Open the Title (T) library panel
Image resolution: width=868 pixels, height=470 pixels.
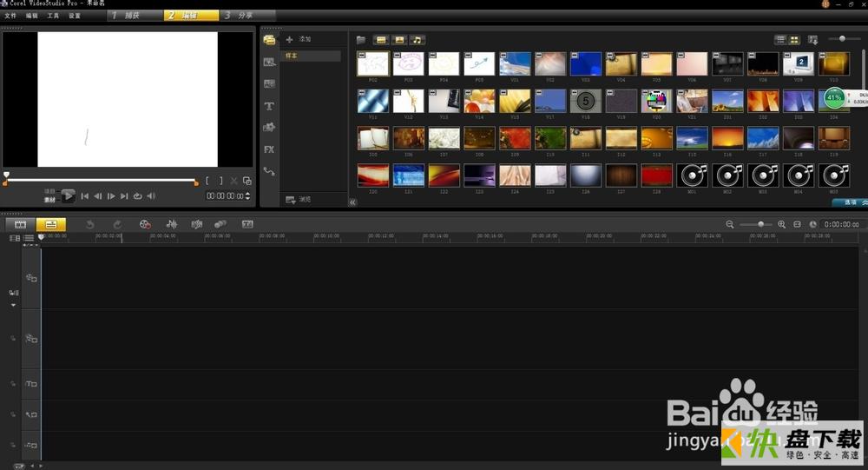click(269, 106)
